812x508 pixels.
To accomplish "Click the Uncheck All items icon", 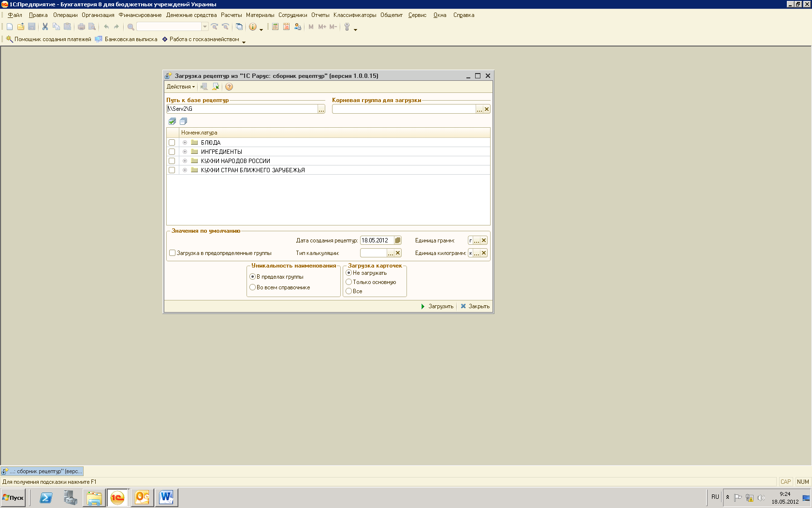I will pyautogui.click(x=183, y=121).
